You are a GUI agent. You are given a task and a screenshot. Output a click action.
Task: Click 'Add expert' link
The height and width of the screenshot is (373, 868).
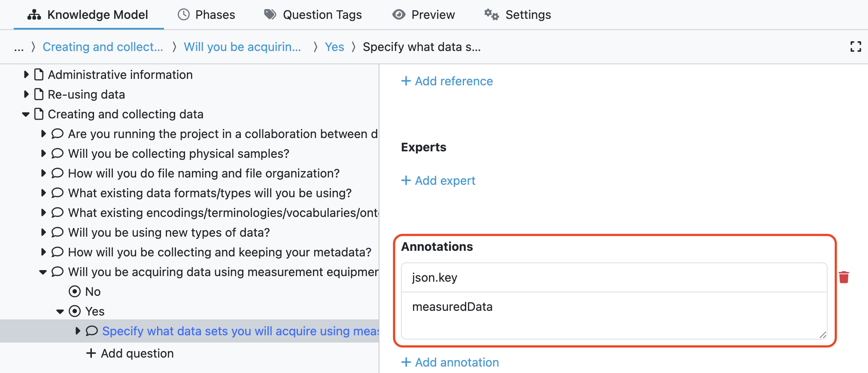pos(438,180)
